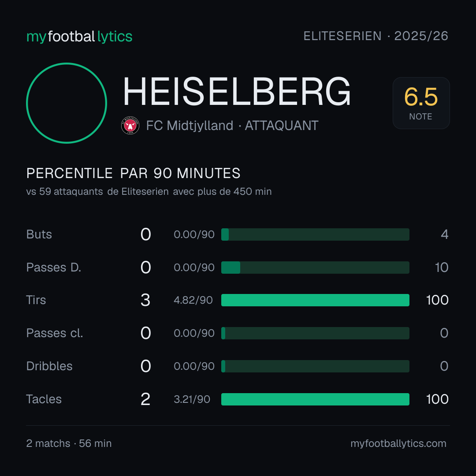Select the 6.5 NOTE rating badge
This screenshot has width=476, height=476.
421,103
